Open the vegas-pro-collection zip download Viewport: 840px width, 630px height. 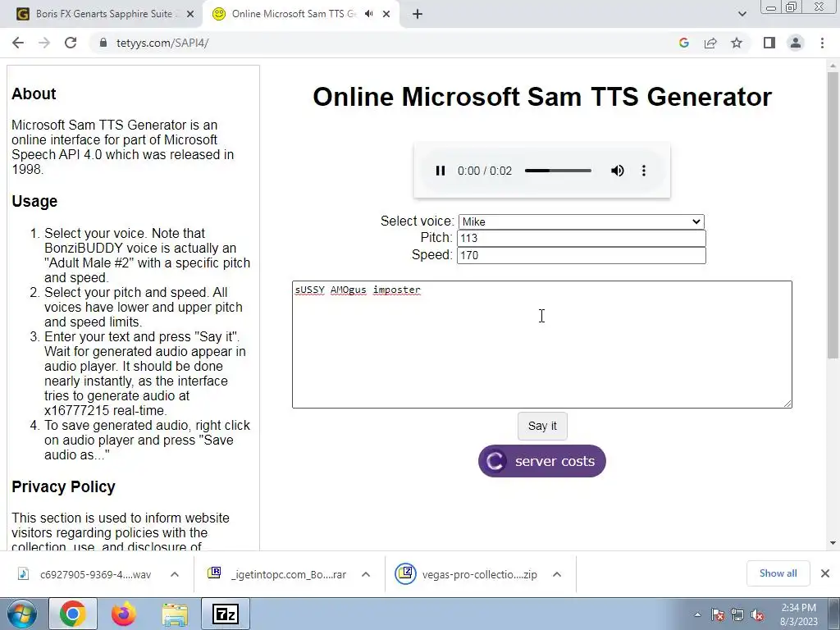(x=467, y=574)
